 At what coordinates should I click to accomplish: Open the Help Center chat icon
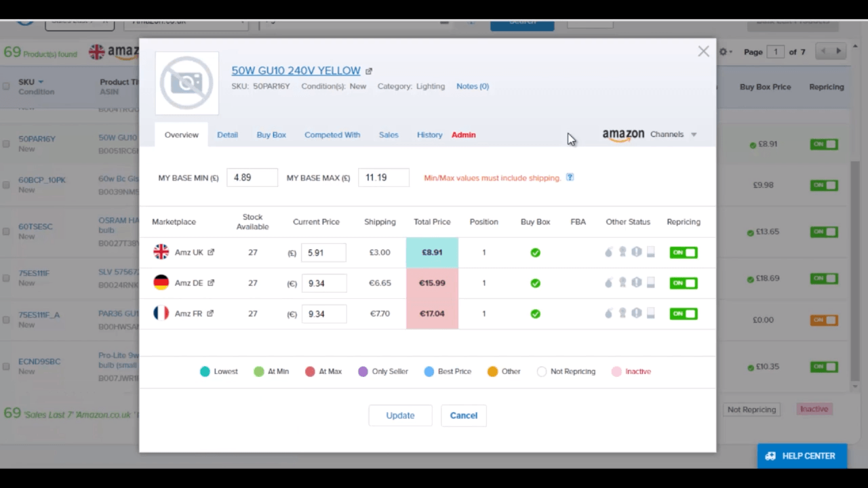pyautogui.click(x=770, y=456)
